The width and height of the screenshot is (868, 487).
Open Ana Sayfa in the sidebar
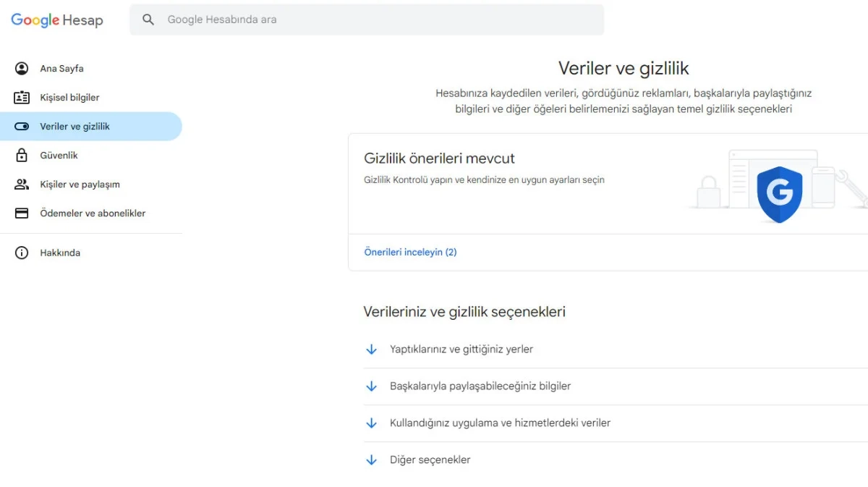tap(61, 69)
